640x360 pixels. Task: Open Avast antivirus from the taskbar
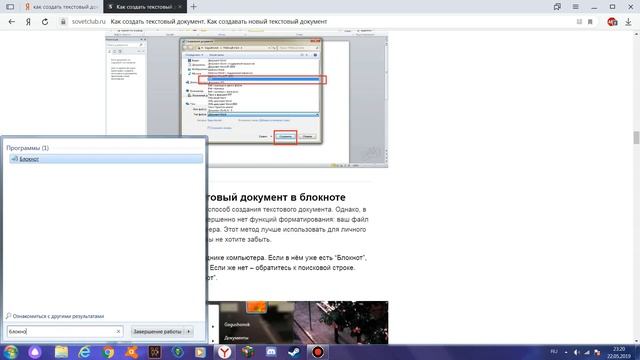coord(131,352)
